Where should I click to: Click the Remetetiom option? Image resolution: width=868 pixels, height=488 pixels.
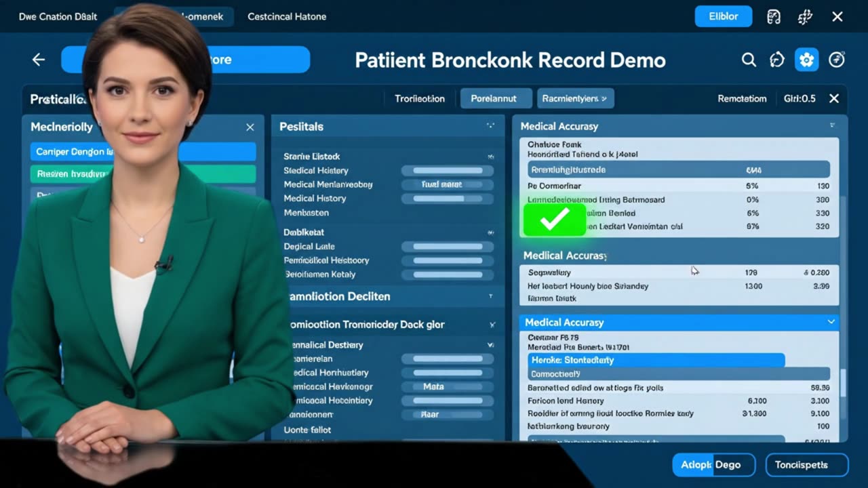[x=742, y=98]
